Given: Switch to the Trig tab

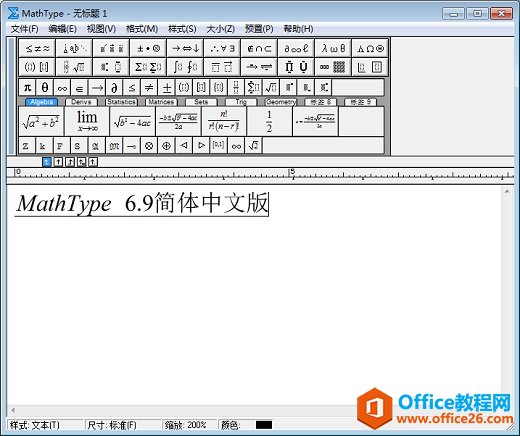Looking at the screenshot, I should click(x=241, y=102).
